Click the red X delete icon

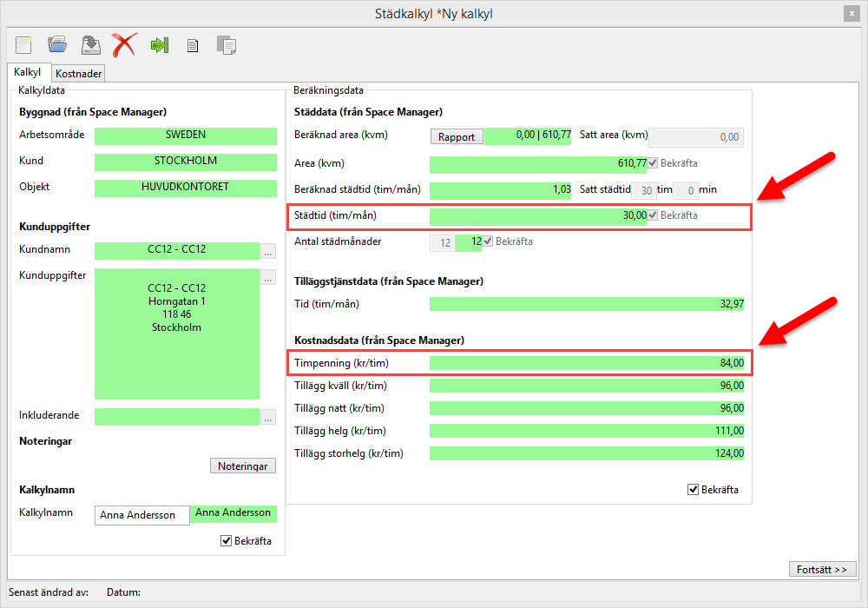click(124, 45)
